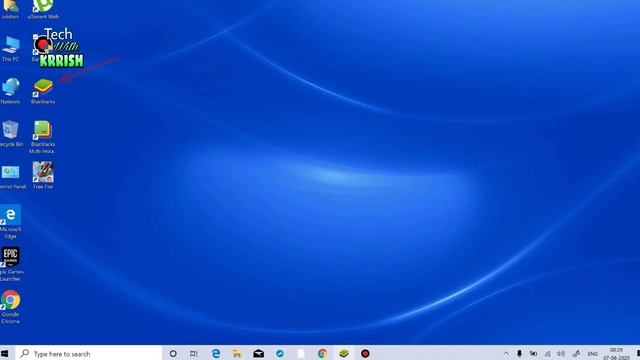The height and width of the screenshot is (360, 640).
Task: Launch the BlueStacks desktop shortcut
Action: [x=43, y=91]
